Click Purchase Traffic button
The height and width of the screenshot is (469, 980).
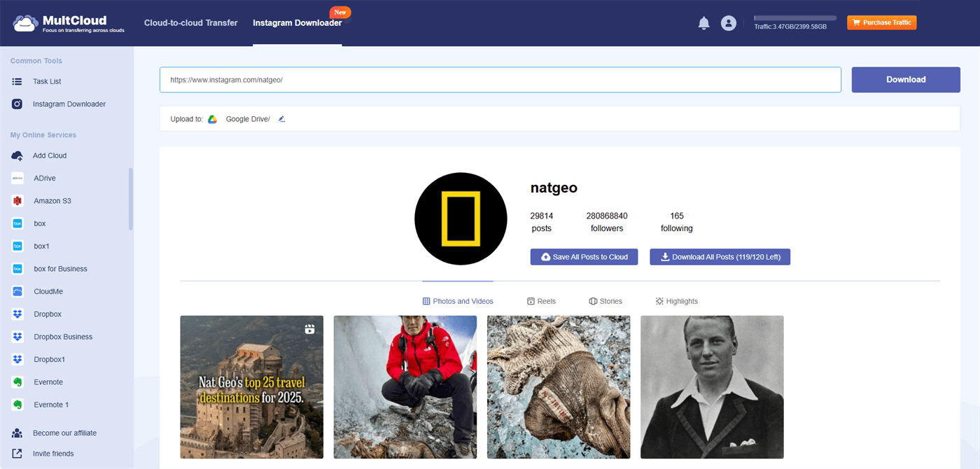pyautogui.click(x=881, y=23)
